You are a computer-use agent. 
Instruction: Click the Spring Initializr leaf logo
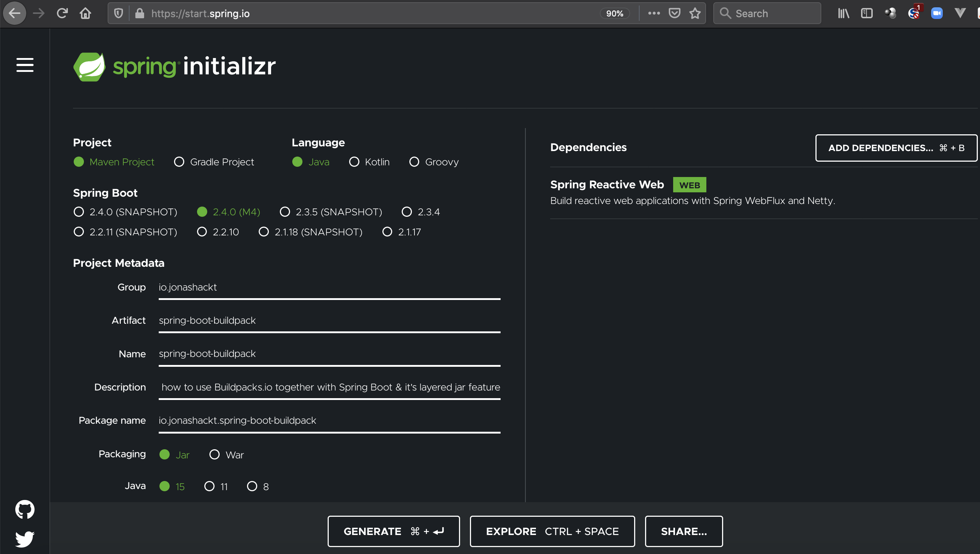point(90,66)
